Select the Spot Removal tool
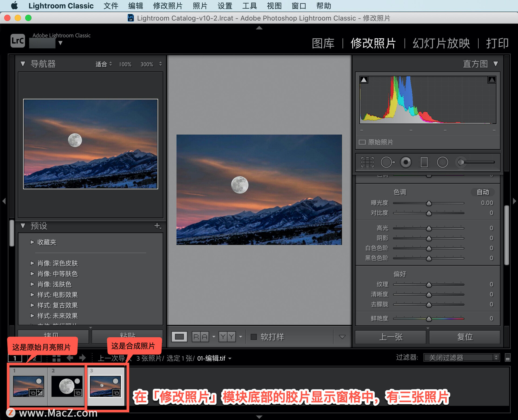518x420 pixels. (x=387, y=162)
